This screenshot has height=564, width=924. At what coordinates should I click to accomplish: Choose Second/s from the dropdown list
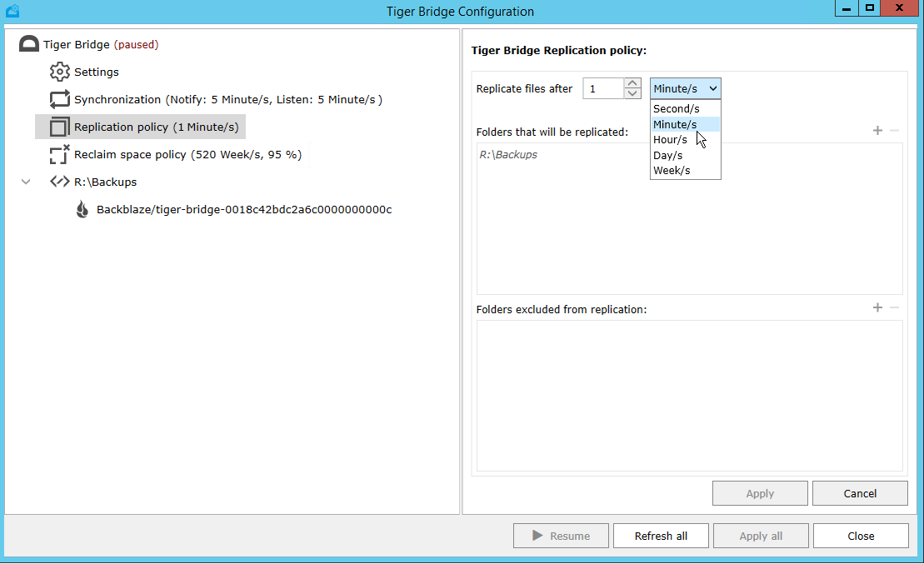[686, 109]
